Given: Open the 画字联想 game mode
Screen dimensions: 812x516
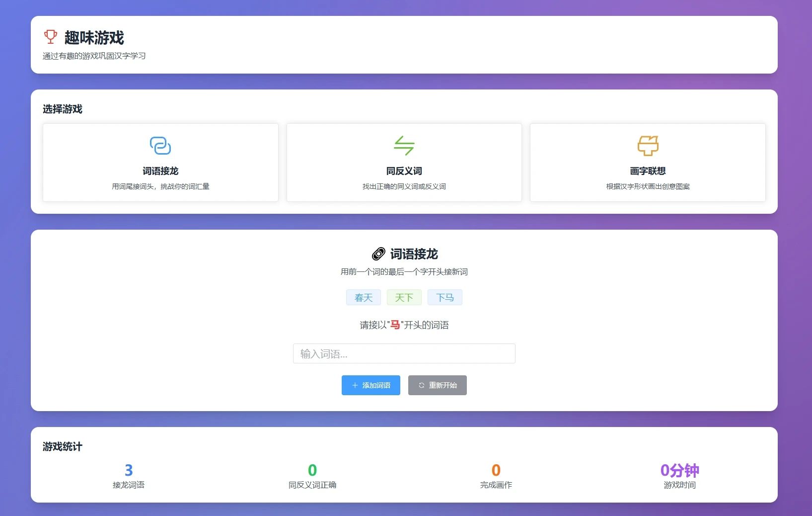Looking at the screenshot, I should (647, 163).
